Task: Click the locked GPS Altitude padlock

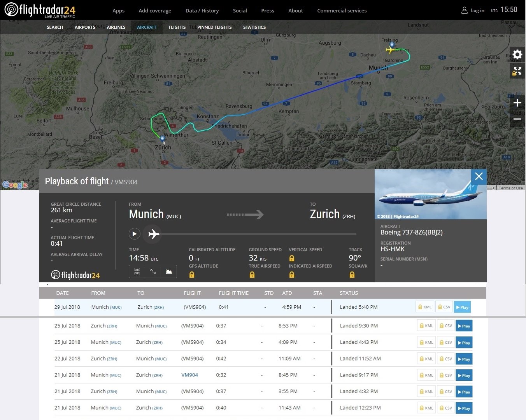Action: [x=192, y=275]
